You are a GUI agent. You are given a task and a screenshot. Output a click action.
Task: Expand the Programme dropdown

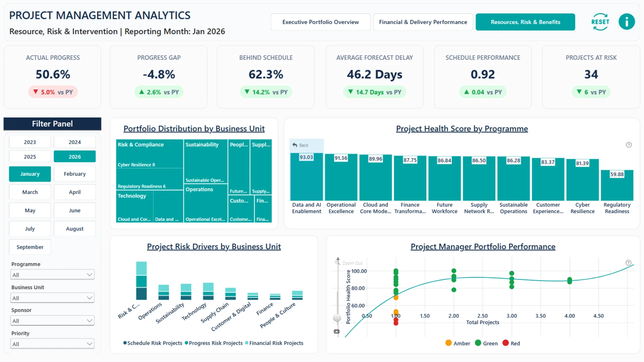coord(52,275)
